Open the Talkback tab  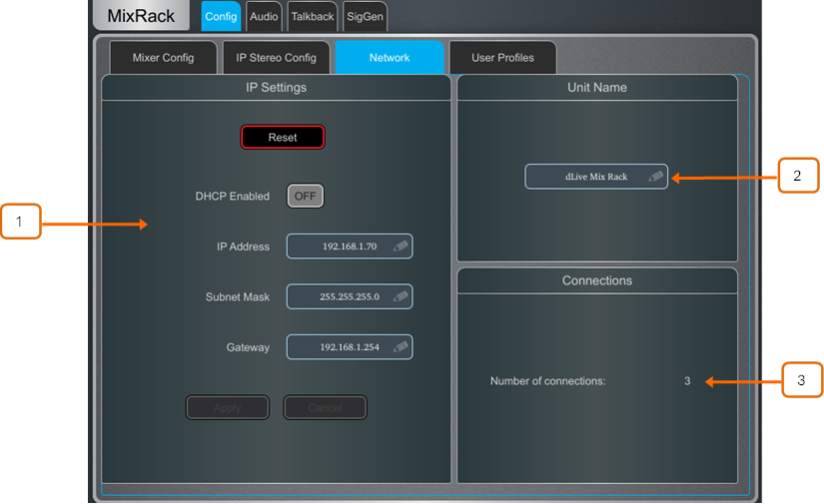click(x=313, y=16)
